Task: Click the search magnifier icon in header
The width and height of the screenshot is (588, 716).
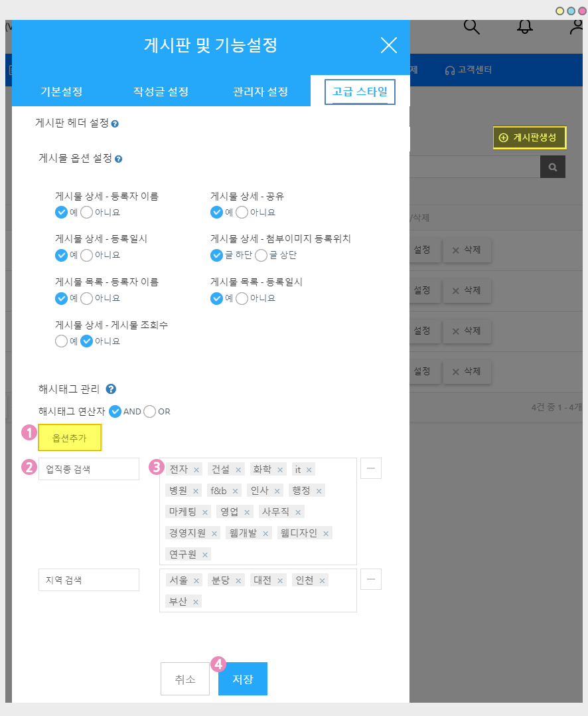Action: [471, 27]
